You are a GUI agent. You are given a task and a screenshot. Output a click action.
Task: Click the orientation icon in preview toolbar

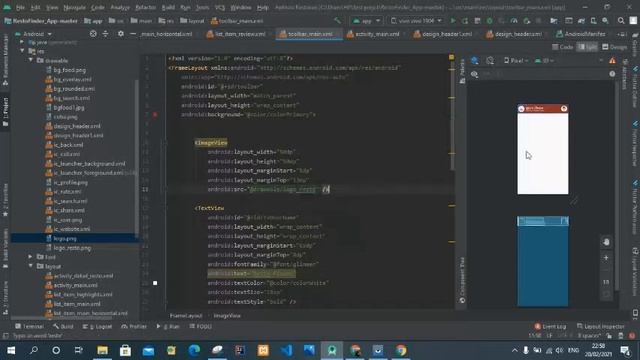490,60
